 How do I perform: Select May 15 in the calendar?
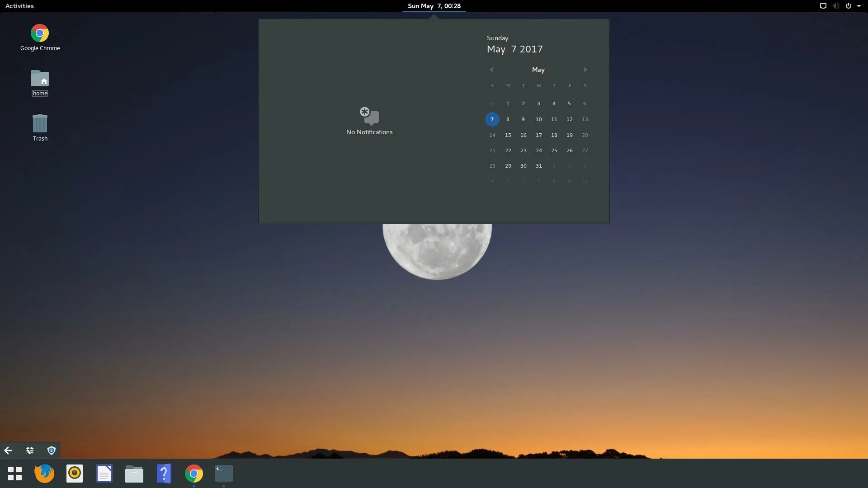508,135
